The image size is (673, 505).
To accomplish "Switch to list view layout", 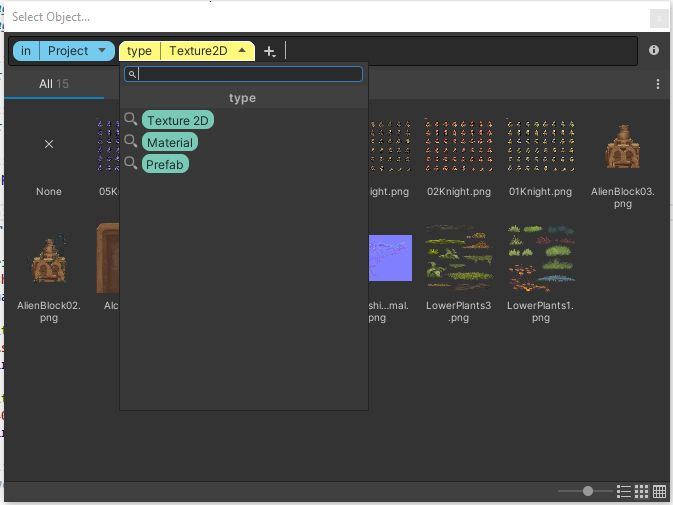I will coord(624,491).
